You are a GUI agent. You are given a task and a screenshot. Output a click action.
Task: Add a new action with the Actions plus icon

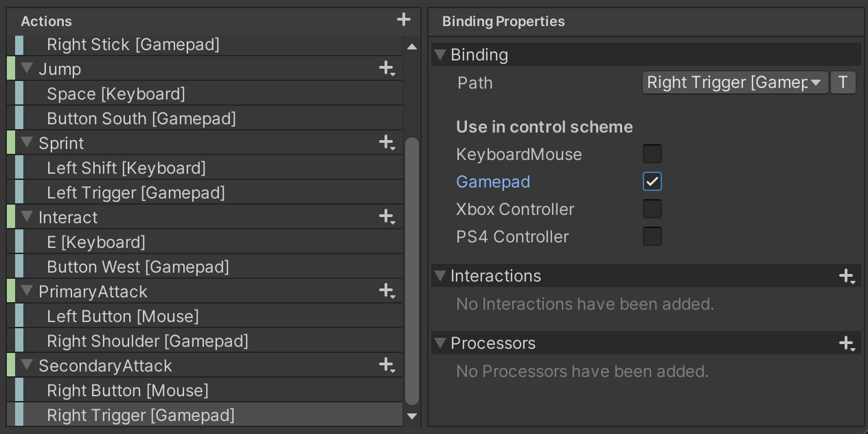coord(404,20)
